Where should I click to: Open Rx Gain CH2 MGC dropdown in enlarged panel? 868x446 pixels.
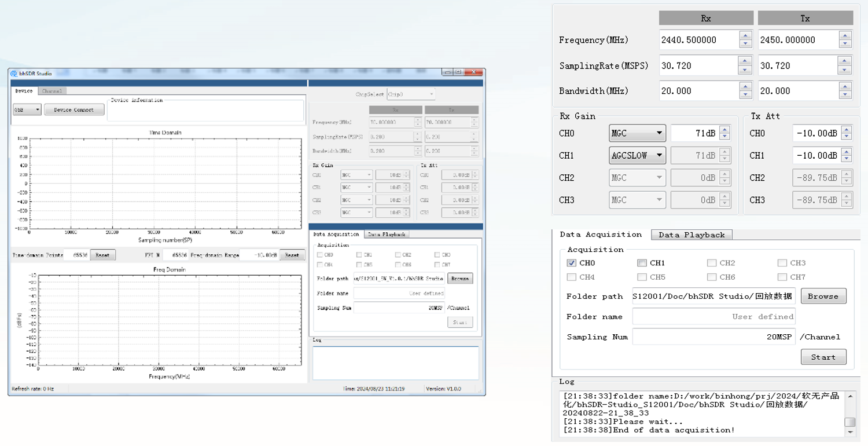pos(637,178)
